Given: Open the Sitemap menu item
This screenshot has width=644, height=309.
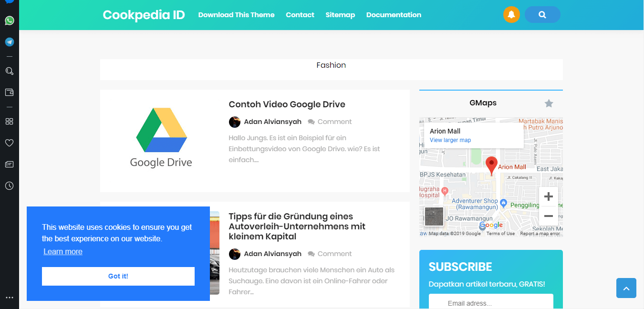Looking at the screenshot, I should [340, 15].
